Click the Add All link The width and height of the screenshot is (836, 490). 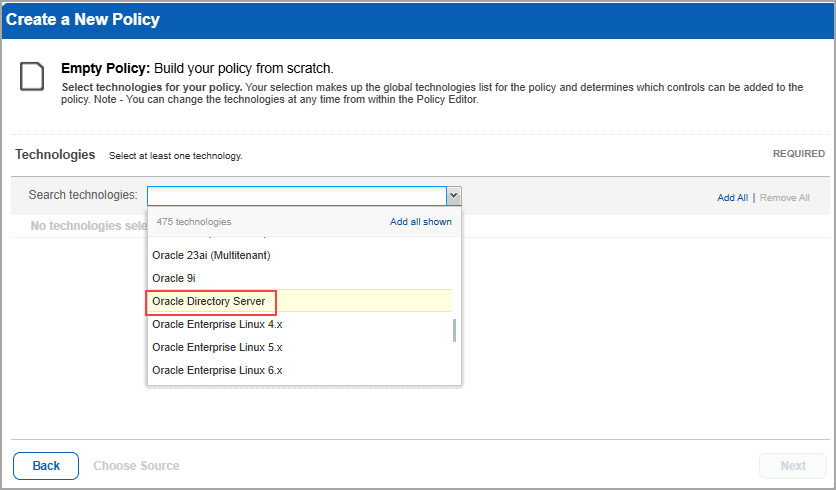(x=732, y=198)
